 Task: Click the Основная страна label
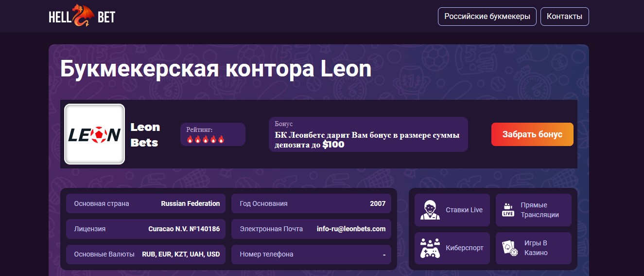(102, 203)
